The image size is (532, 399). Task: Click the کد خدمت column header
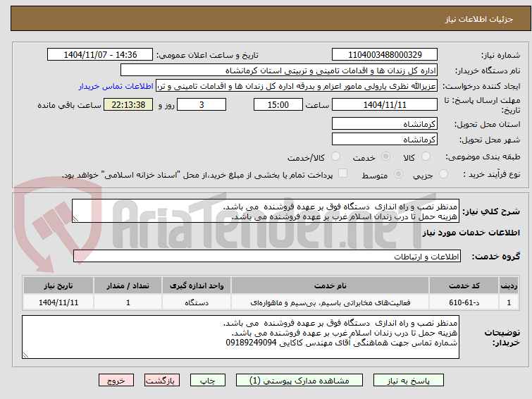click(464, 286)
